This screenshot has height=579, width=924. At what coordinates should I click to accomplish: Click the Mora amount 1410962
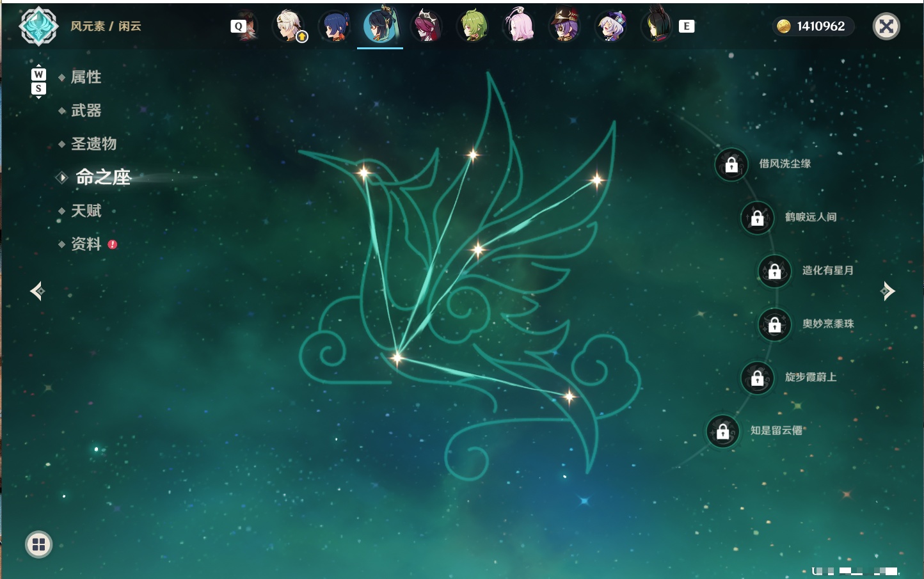coord(821,26)
